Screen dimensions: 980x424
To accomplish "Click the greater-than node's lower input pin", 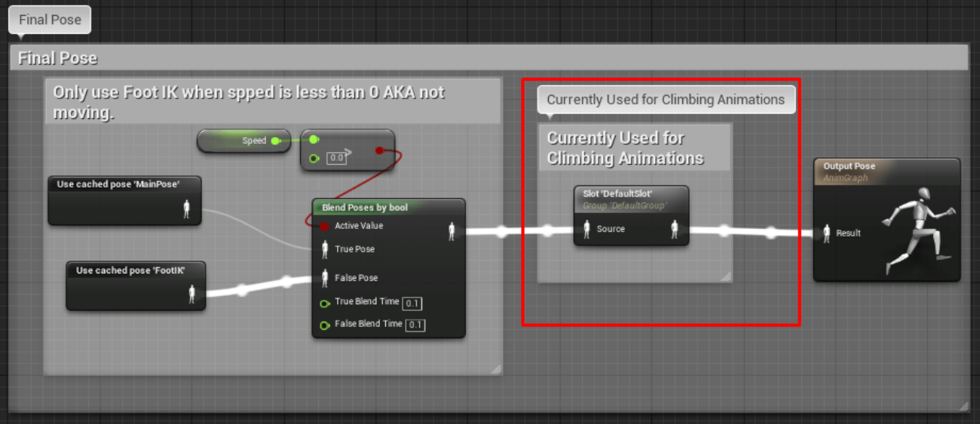I will coord(314,158).
